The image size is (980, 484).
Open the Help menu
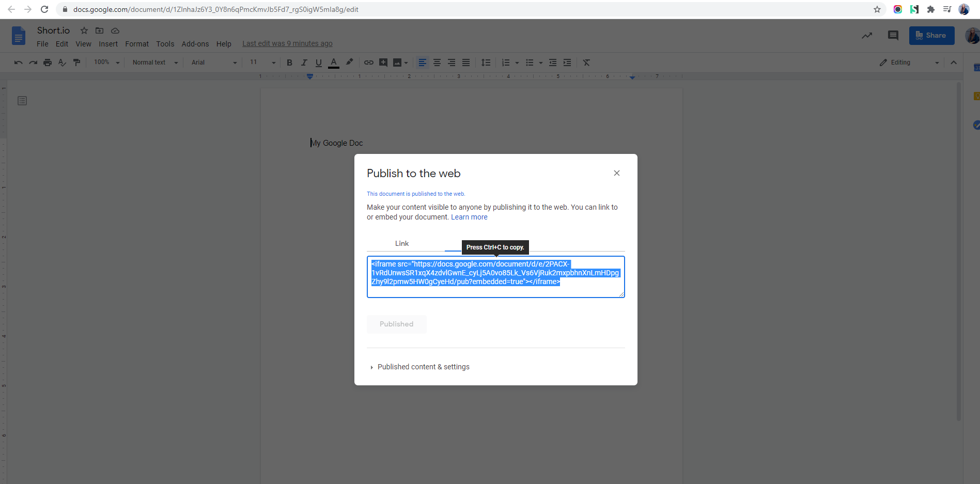coord(224,44)
